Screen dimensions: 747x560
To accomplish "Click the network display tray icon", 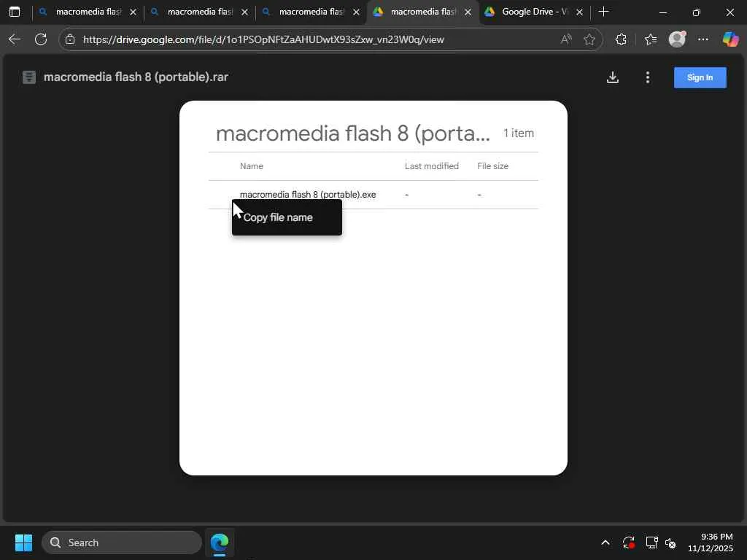I will point(651,542).
